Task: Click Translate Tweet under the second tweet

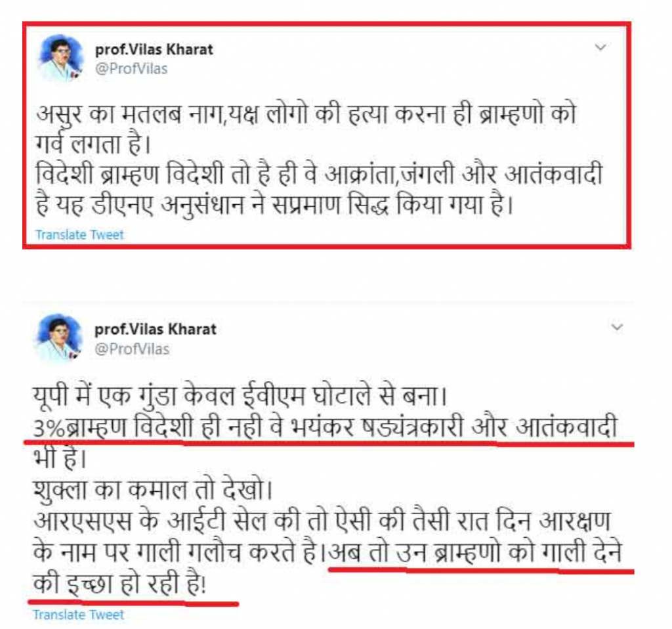Action: click(x=79, y=615)
